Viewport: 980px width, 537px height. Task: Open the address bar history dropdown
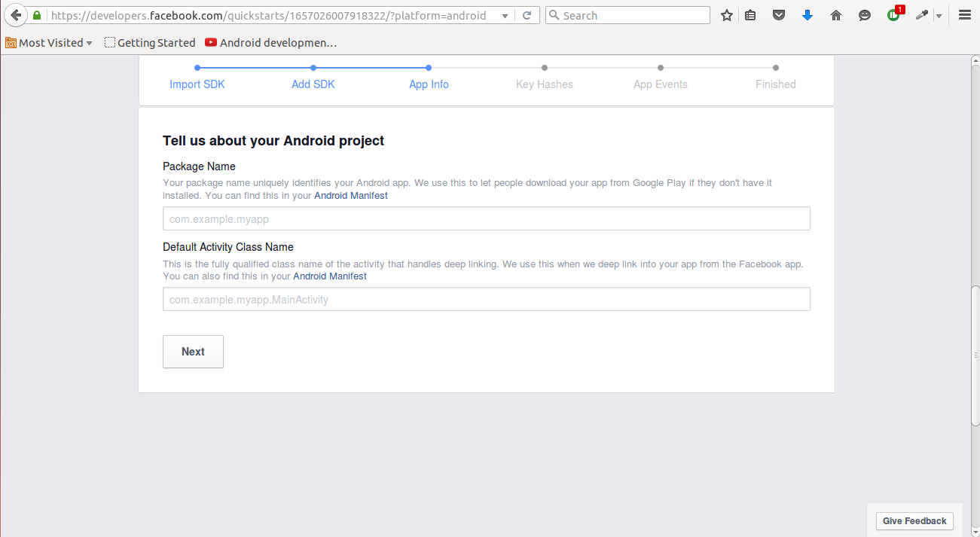[505, 14]
